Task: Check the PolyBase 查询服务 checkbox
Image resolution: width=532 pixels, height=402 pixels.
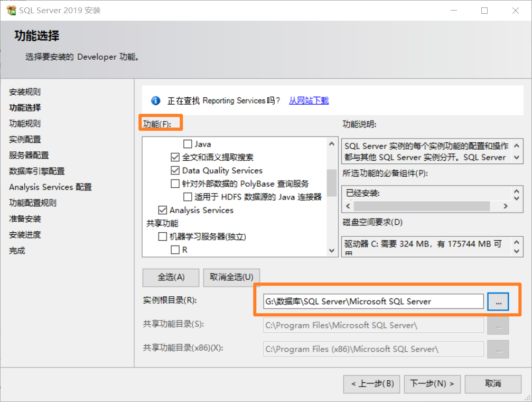Action: pyautogui.click(x=175, y=184)
